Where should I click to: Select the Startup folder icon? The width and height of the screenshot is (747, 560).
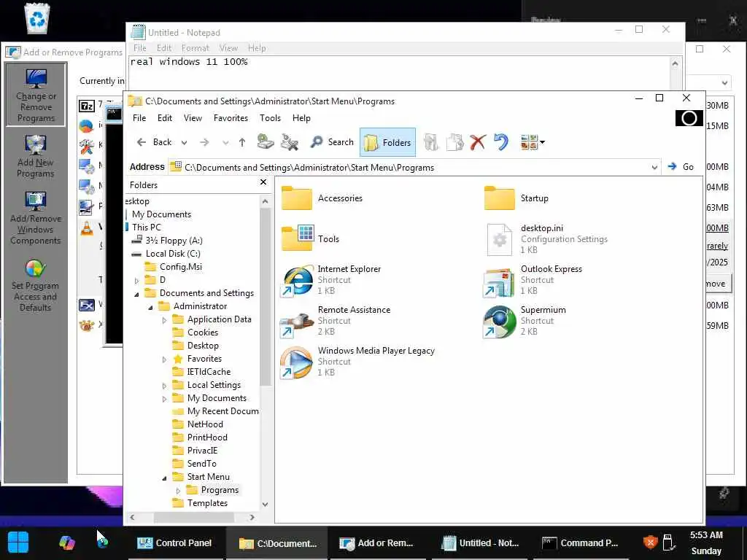click(499, 198)
